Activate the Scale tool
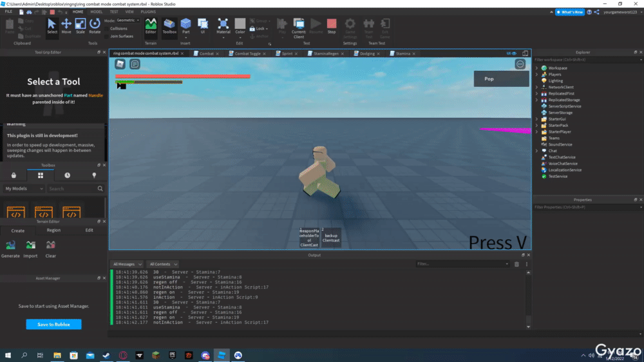The width and height of the screenshot is (644, 362). coord(80,26)
